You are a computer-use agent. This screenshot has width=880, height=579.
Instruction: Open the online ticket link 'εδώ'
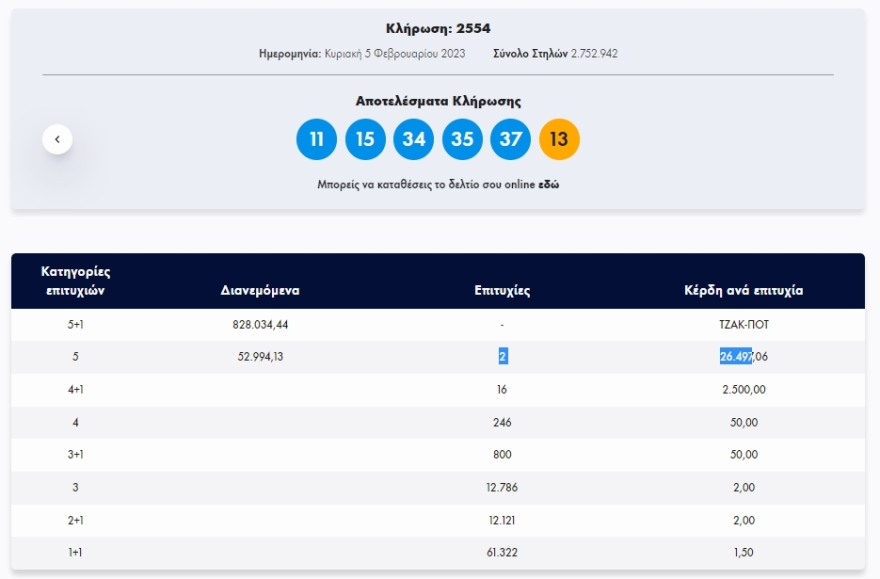[548, 185]
